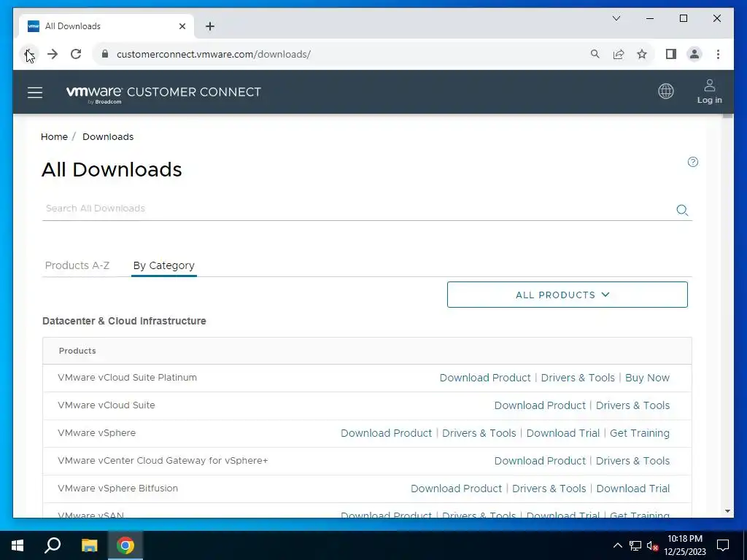Screen dimensions: 747x560
Task: Click the Chrome zoom magnifier icon
Action: (x=595, y=54)
